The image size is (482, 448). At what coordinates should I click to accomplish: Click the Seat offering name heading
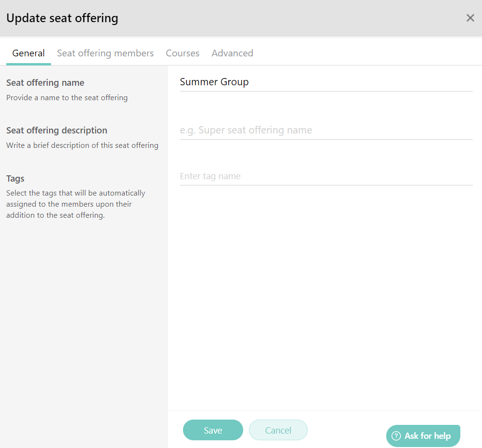(45, 82)
